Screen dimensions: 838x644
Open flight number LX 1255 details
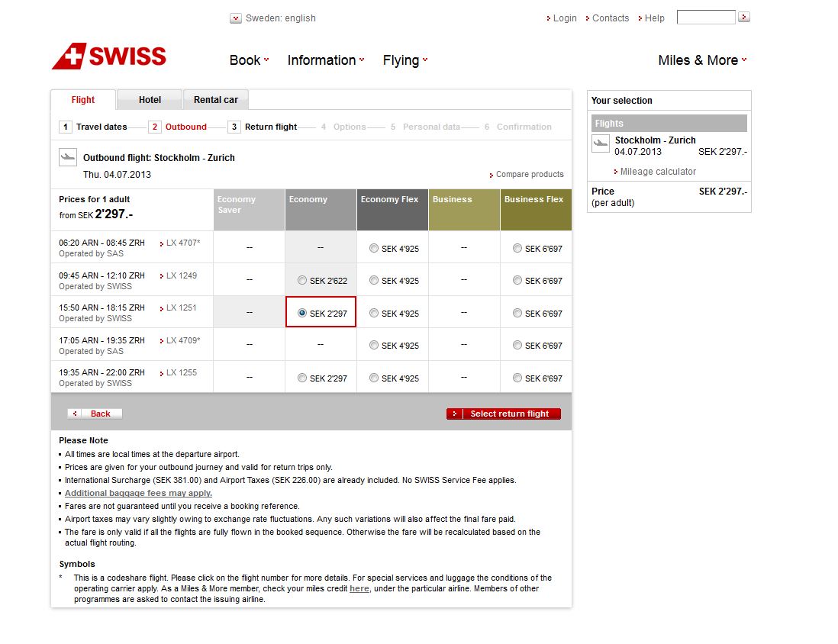(x=181, y=372)
